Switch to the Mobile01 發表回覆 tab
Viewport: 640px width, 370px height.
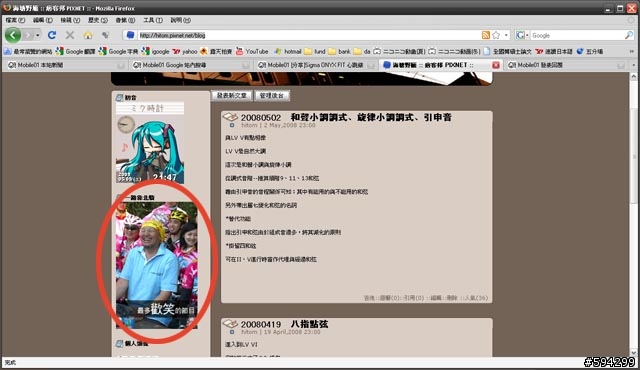pos(566,65)
